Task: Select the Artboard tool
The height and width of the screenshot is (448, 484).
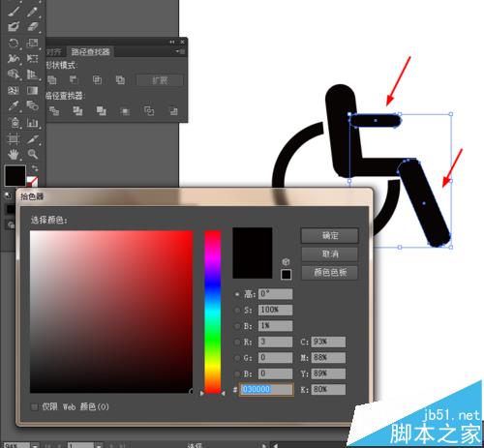Action: tap(14, 139)
